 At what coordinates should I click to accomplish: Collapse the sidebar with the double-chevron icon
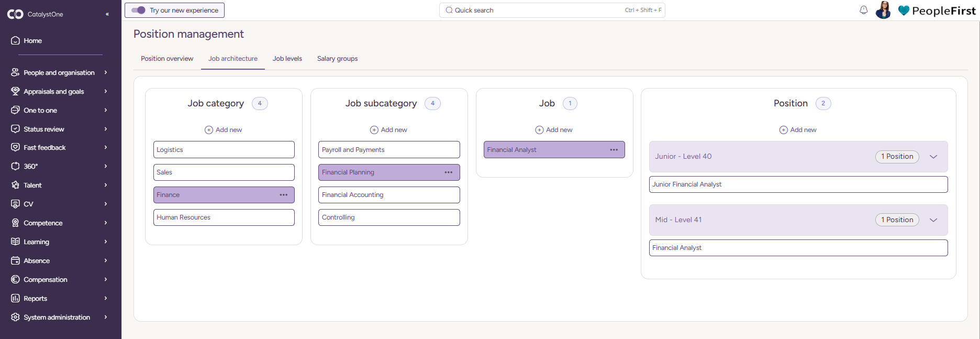[107, 14]
